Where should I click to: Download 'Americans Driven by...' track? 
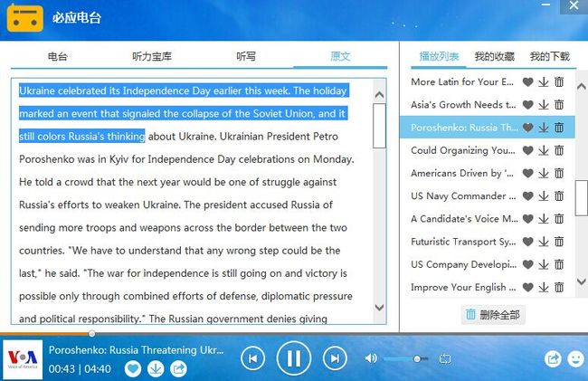[544, 173]
